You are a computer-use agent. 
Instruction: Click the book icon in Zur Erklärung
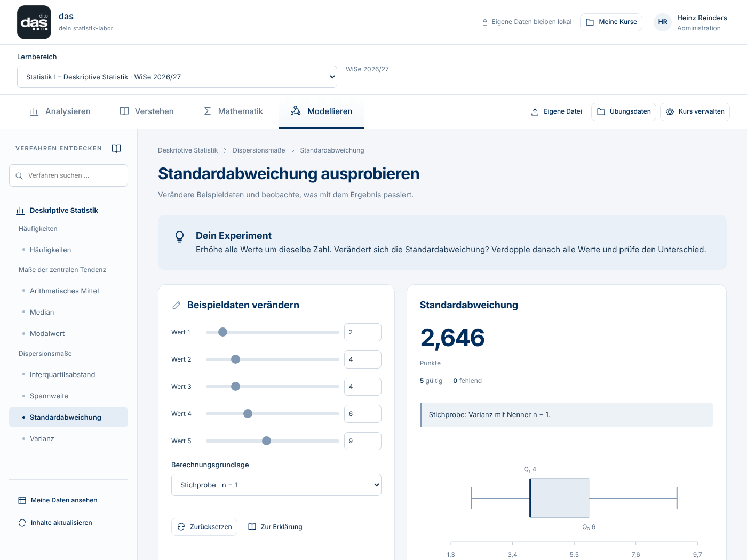pos(252,527)
